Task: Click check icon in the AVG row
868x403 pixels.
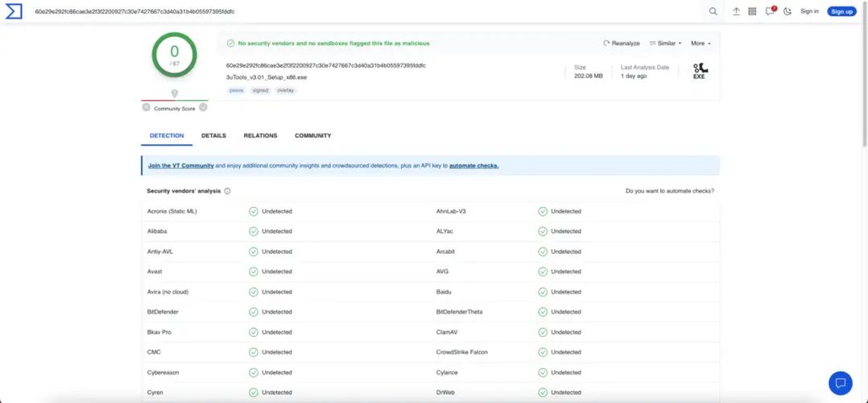Action: (543, 272)
